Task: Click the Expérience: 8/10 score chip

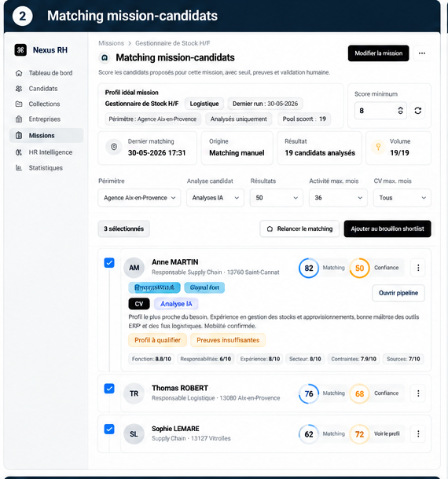Action: (260, 359)
